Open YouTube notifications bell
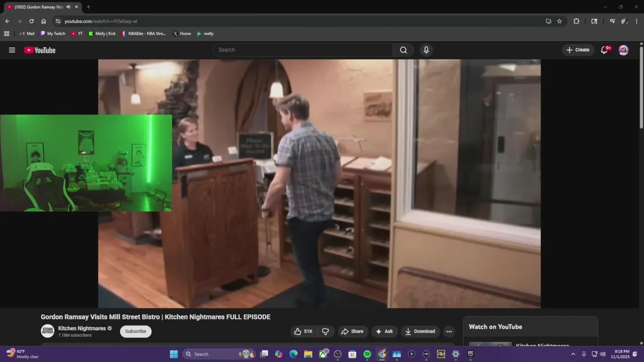 tap(605, 50)
